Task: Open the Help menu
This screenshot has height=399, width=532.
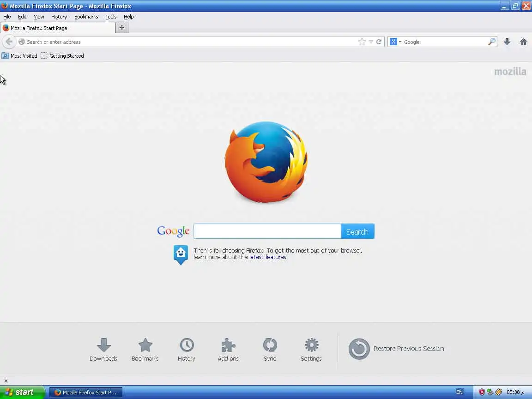Action: pos(128,17)
